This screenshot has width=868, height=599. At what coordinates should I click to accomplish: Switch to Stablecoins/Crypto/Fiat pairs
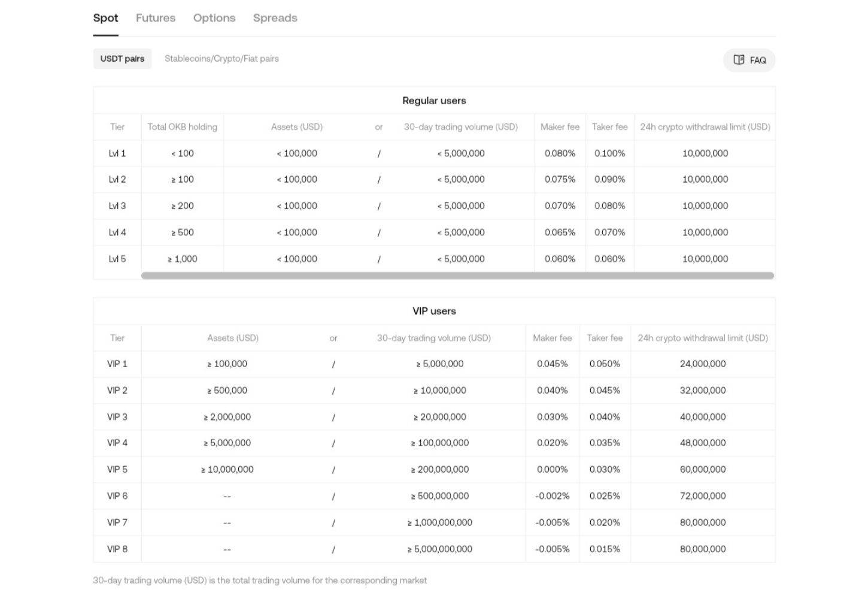(x=221, y=59)
